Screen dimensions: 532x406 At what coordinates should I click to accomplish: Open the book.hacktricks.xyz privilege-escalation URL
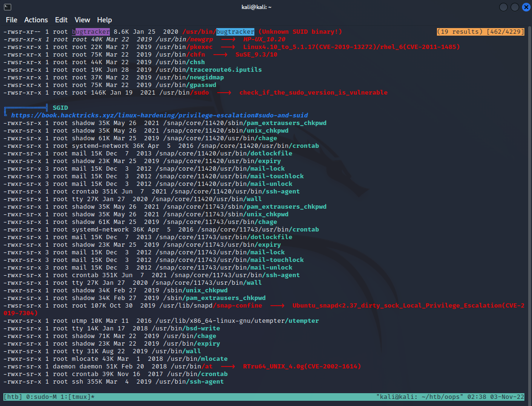[x=159, y=116]
